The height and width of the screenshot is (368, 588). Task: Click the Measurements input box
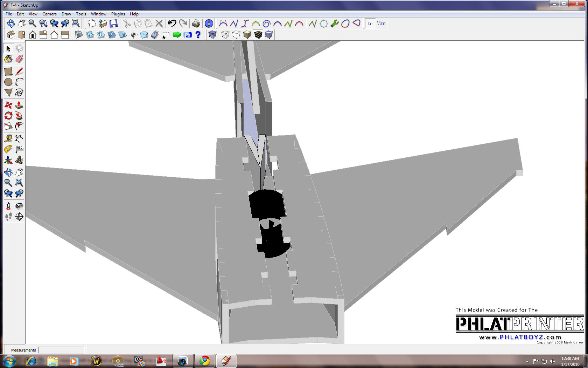point(61,350)
